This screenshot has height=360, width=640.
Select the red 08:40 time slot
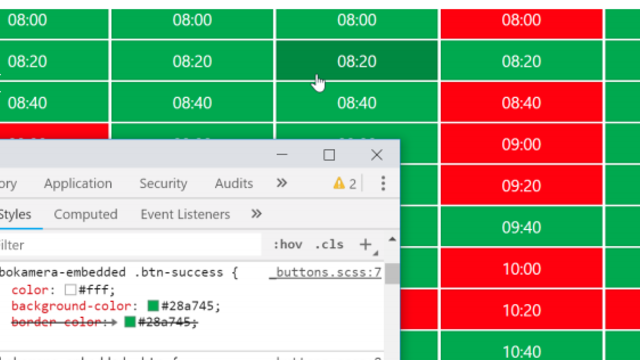click(x=522, y=102)
